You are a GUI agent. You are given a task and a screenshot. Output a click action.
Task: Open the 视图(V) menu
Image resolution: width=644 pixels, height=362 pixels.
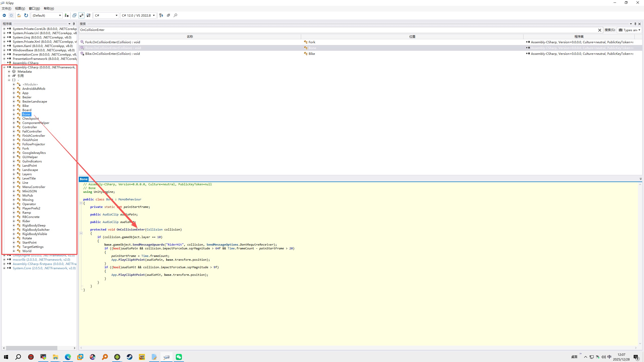tap(20, 9)
